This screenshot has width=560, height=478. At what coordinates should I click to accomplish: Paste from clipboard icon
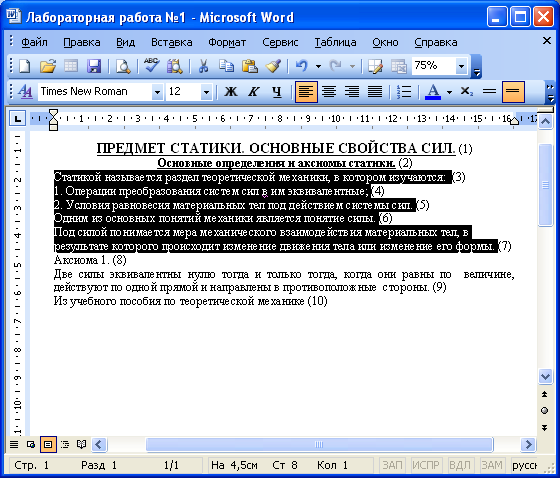(x=250, y=66)
